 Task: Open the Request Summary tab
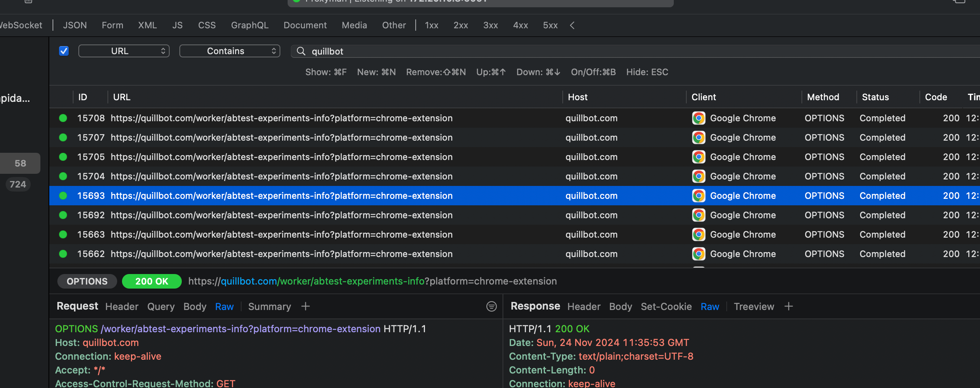click(269, 306)
